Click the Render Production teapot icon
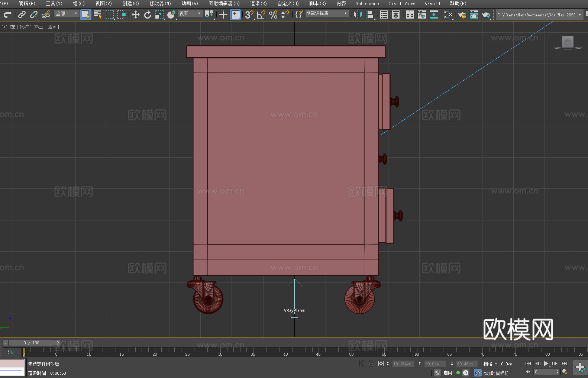The width and height of the screenshot is (588, 378). point(486,14)
